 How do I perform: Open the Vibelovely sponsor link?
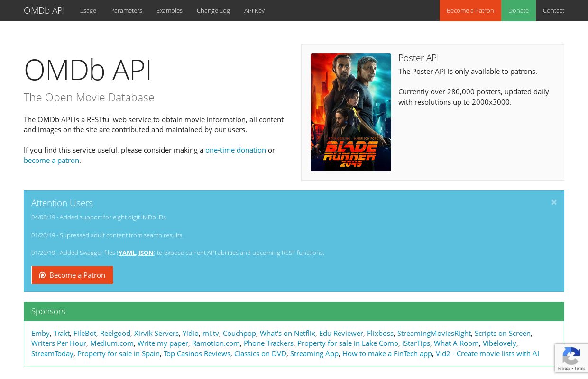coord(499,343)
